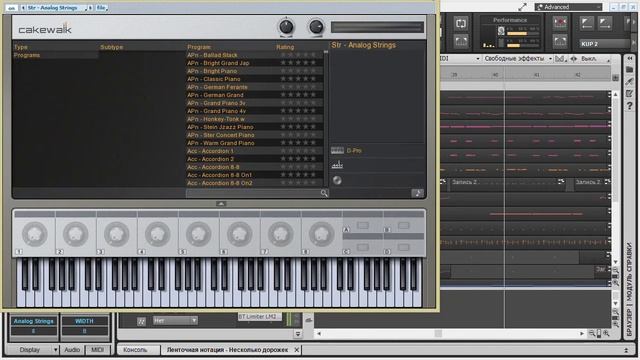Toggle the B button in synth pad section

[x=403, y=225]
